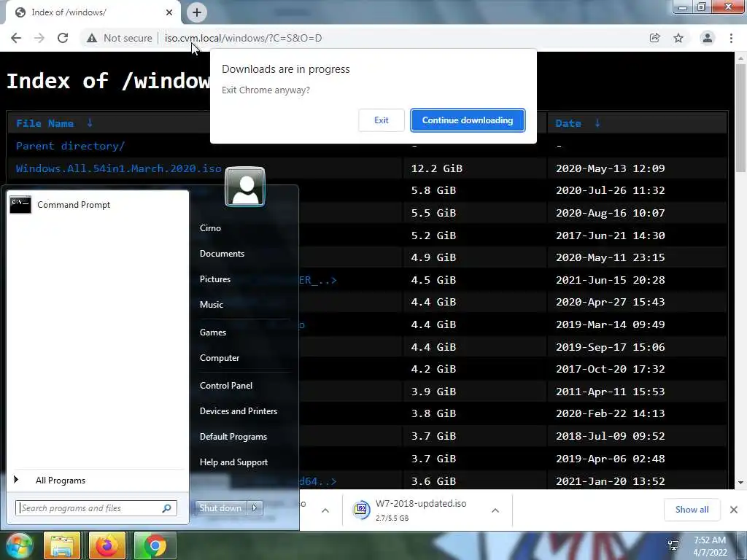Screen dimensions: 747x560
Task: Close the downloads bar
Action: (734, 510)
